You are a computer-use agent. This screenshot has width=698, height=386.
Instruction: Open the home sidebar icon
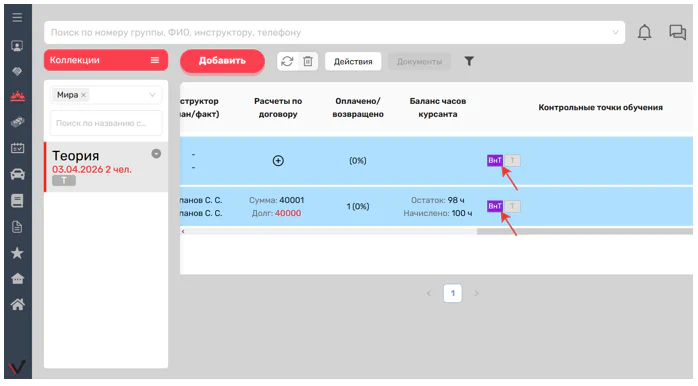click(17, 305)
